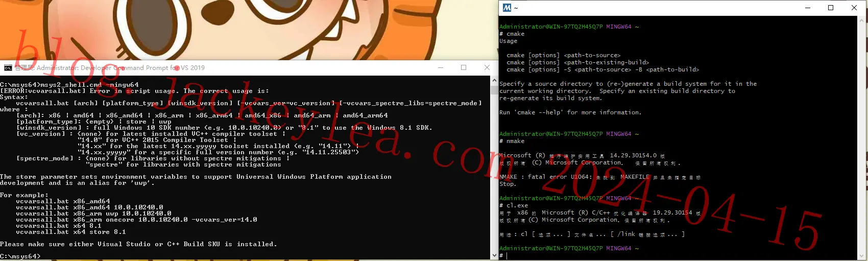Click the Command Prompt scrollbar up arrow
This screenshot has height=261, width=868.
pyautogui.click(x=494, y=80)
